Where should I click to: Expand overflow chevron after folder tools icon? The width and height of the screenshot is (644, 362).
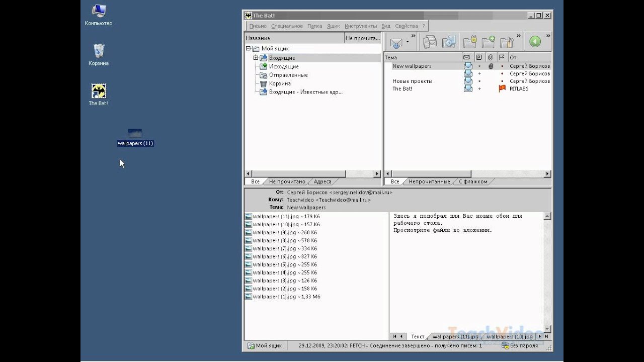click(x=518, y=36)
